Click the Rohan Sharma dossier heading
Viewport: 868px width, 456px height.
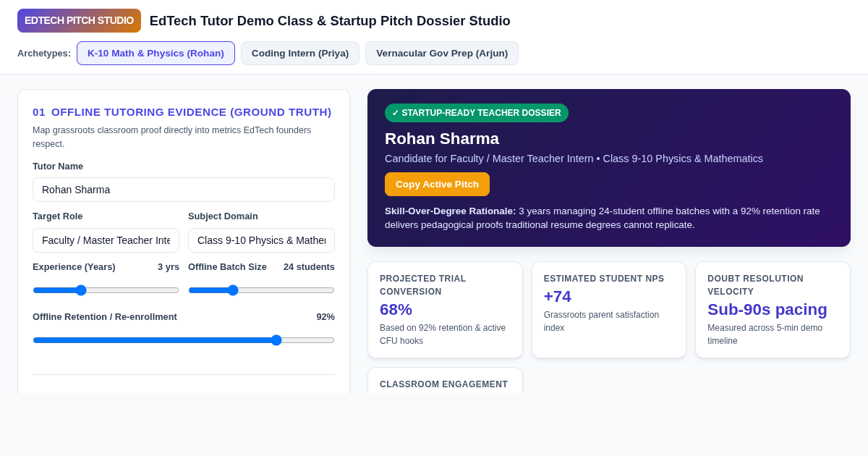click(x=442, y=138)
